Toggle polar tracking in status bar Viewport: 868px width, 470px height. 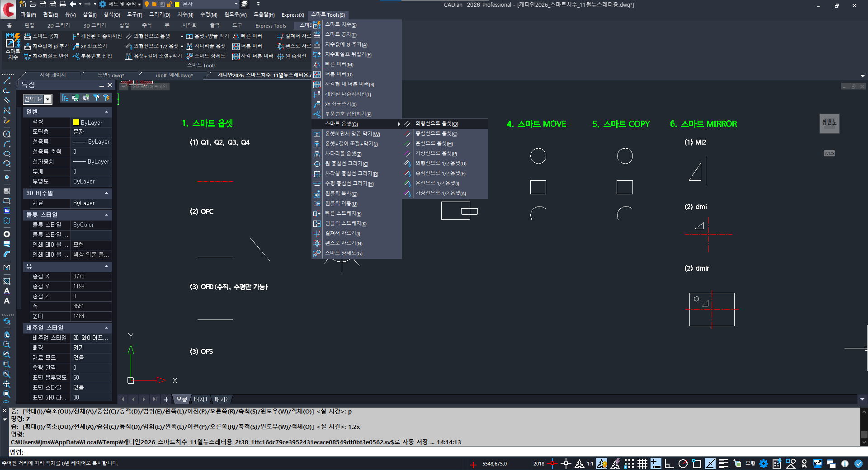[683, 464]
